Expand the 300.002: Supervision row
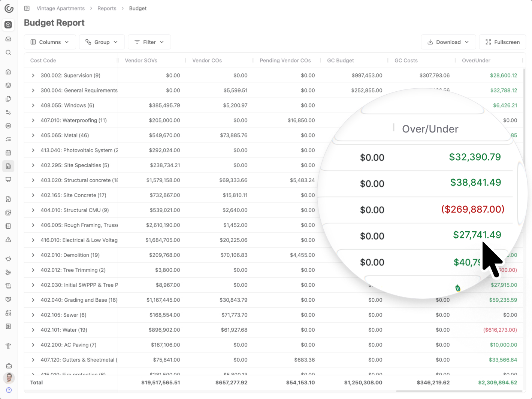Image resolution: width=532 pixels, height=399 pixels. (x=33, y=75)
